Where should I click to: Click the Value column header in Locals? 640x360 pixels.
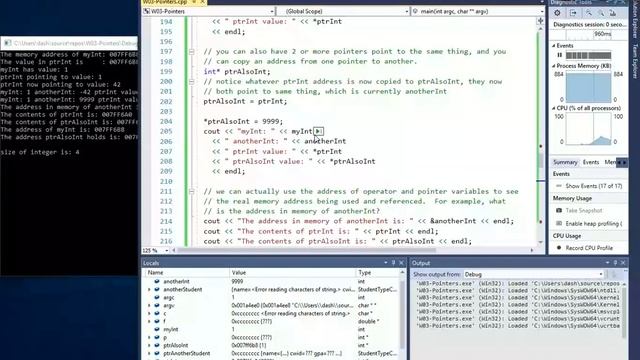point(292,272)
